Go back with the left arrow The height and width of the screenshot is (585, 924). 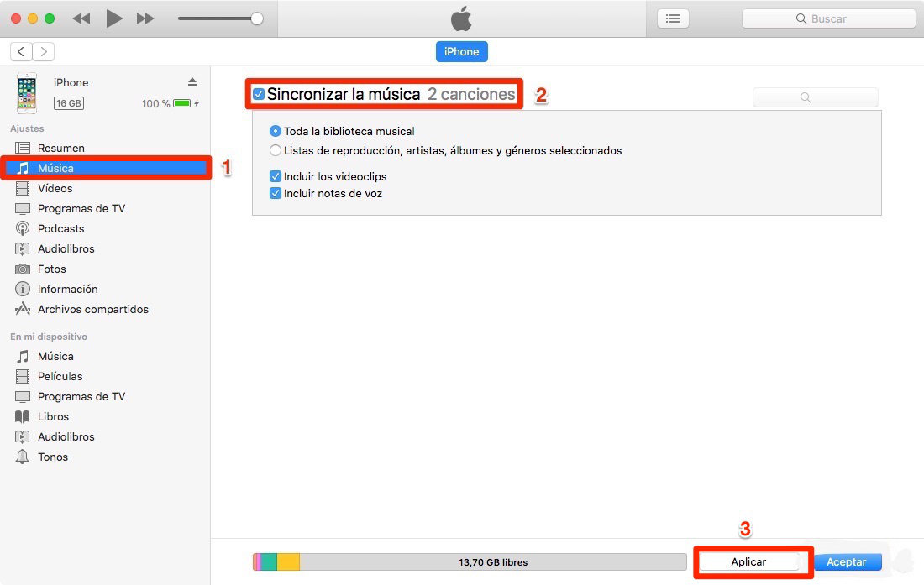(x=21, y=52)
